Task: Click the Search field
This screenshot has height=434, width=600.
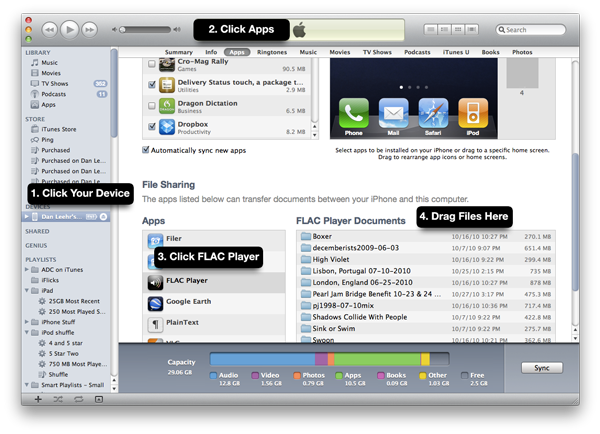Action: pos(530,29)
